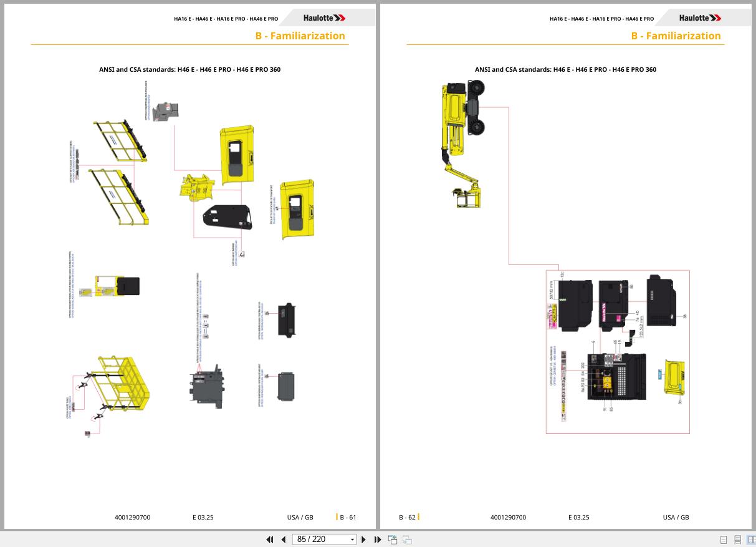The height and width of the screenshot is (547, 756).
Task: Click 'B - Familiarization' heading on the left page
Action: tap(300, 36)
